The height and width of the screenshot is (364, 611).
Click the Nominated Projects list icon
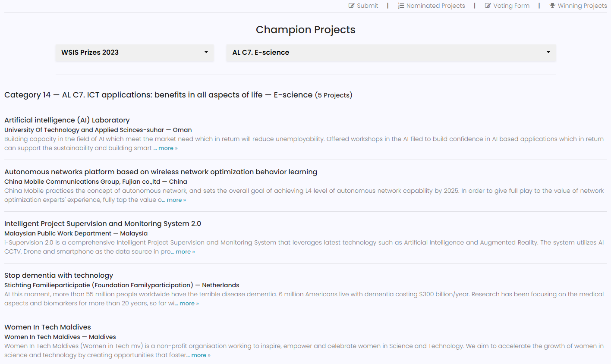tap(401, 6)
